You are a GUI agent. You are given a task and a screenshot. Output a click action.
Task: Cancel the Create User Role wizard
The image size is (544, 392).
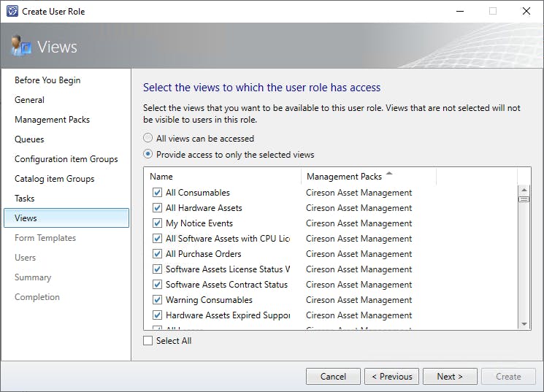point(333,377)
